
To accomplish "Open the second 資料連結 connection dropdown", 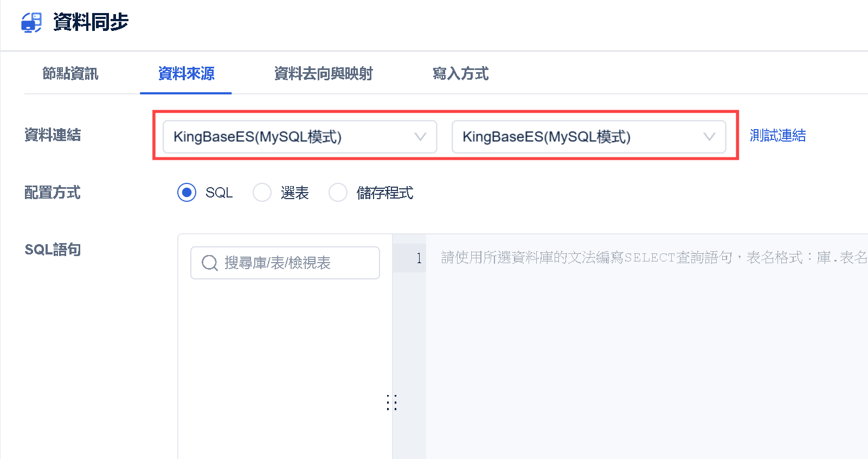I will pos(589,137).
